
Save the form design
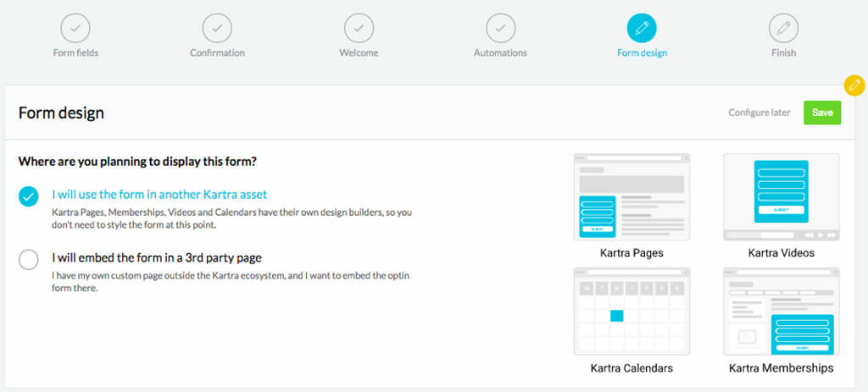pyautogui.click(x=822, y=113)
